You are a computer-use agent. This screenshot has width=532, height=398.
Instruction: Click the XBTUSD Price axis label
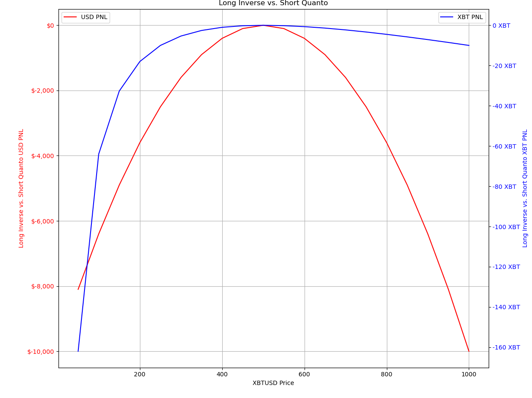coord(273,383)
